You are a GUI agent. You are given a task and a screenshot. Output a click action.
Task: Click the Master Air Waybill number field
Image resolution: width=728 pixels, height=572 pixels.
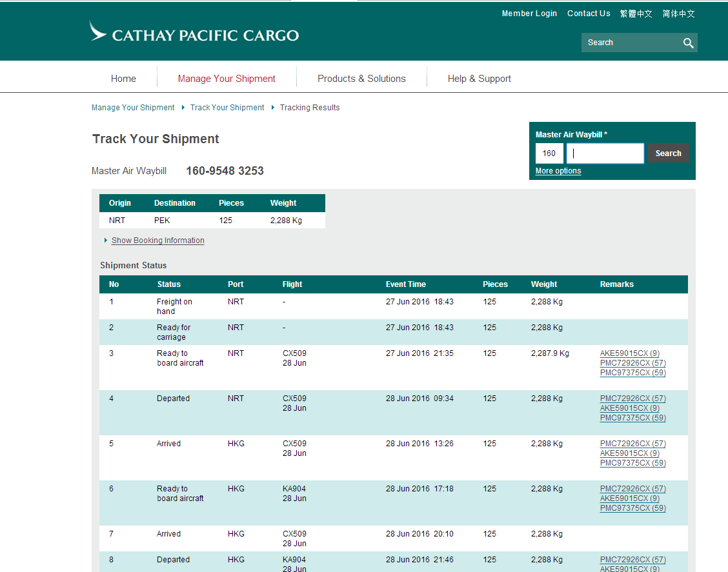click(x=605, y=153)
